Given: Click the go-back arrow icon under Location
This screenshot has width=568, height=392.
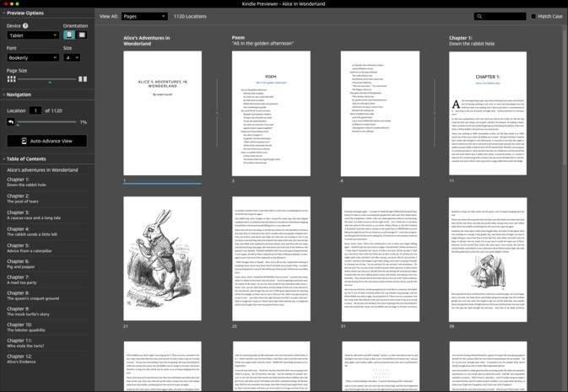Looking at the screenshot, I should point(11,122).
